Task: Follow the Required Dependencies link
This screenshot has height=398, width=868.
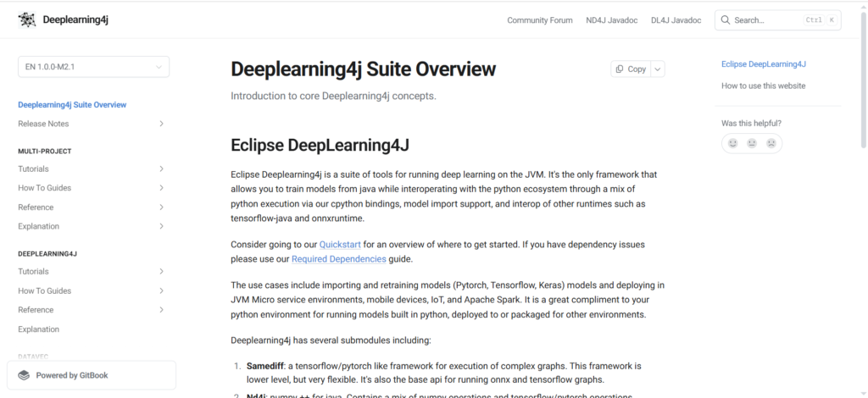Action: point(339,259)
